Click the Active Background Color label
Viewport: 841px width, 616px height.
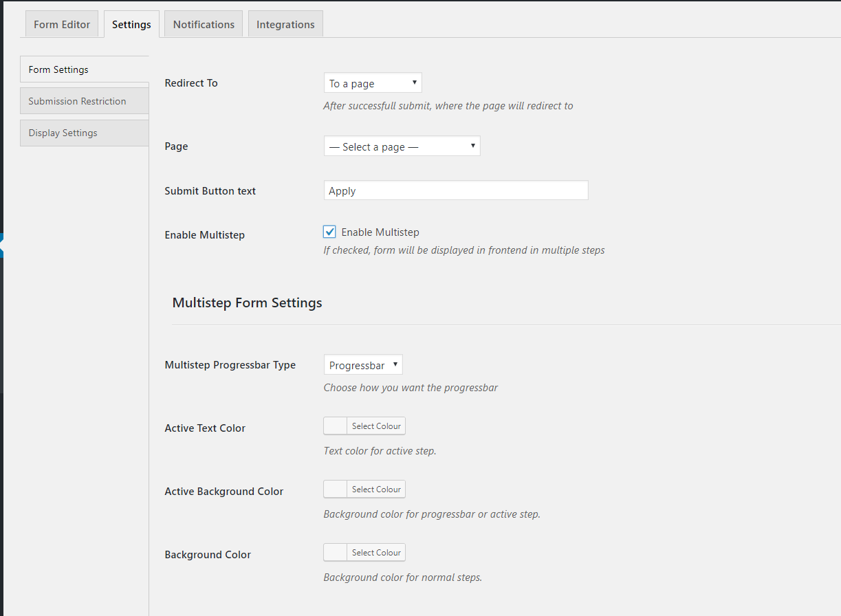click(224, 492)
